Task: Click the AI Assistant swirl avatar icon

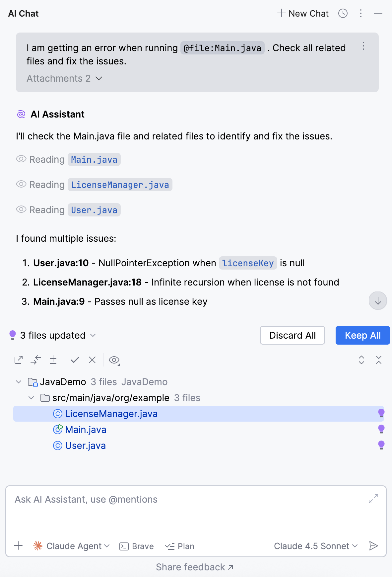Action: [x=21, y=114]
